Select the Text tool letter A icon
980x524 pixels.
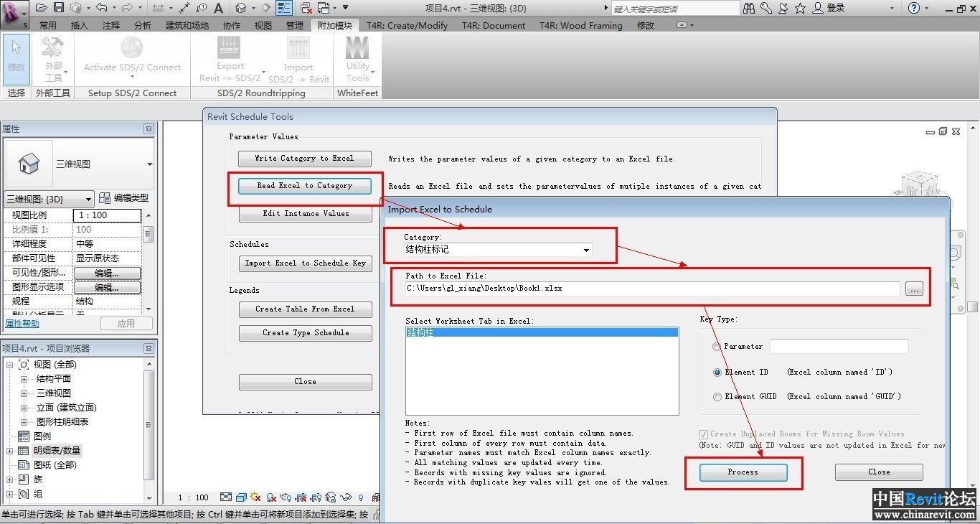coord(219,8)
